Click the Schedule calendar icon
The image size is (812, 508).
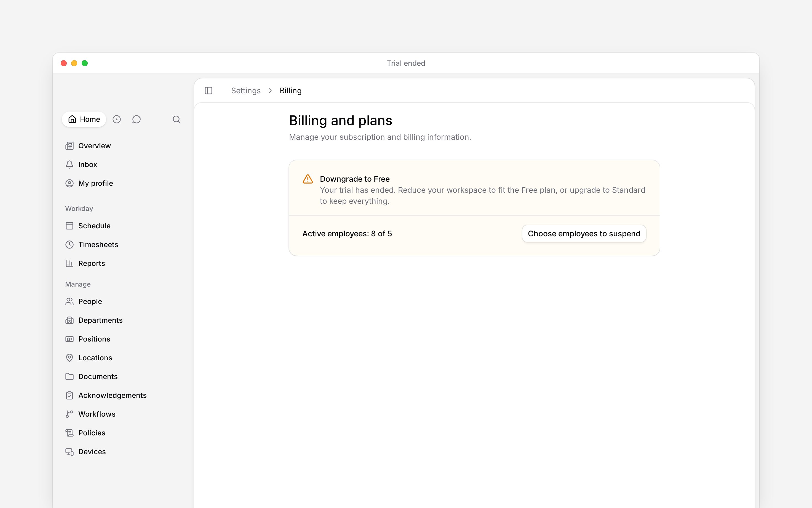(70, 226)
